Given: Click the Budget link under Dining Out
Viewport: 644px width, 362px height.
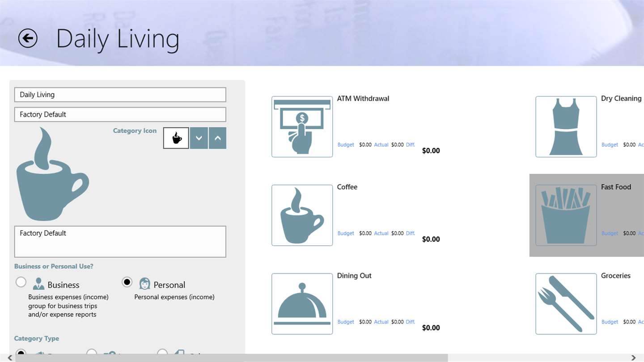Looking at the screenshot, I should 346,322.
